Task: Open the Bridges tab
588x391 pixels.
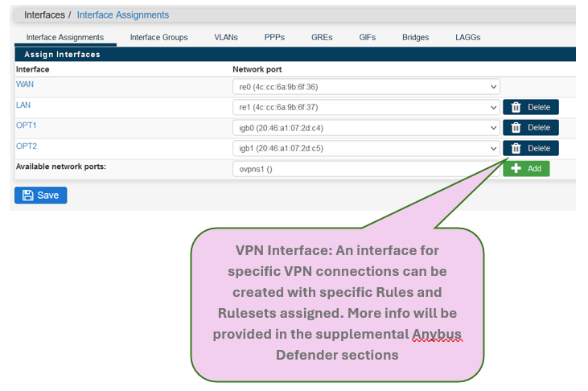Action: click(415, 38)
